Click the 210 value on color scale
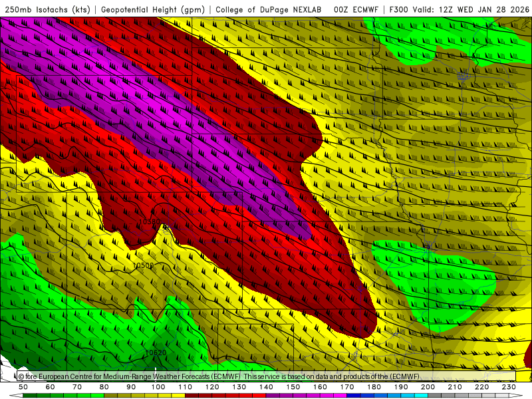This screenshot has height=399, width=532. (x=456, y=387)
